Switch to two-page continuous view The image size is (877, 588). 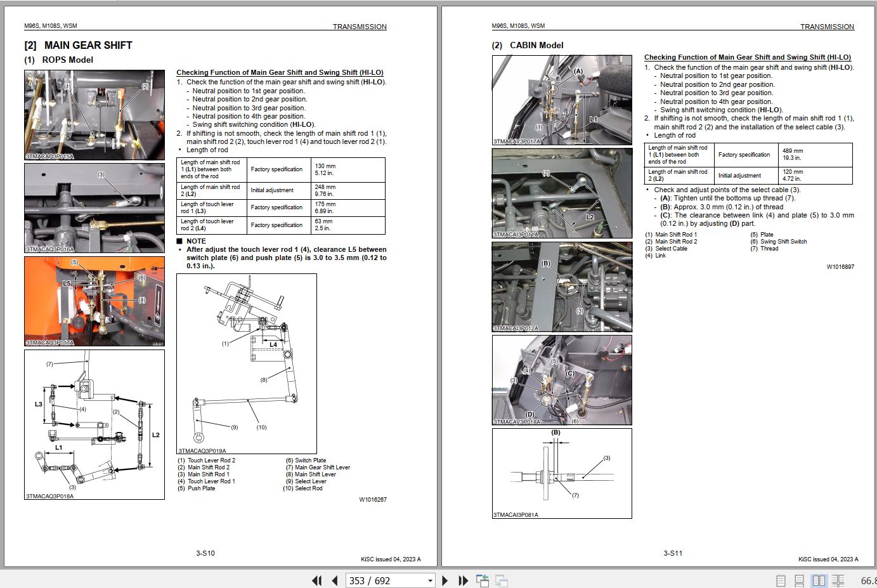click(x=838, y=580)
